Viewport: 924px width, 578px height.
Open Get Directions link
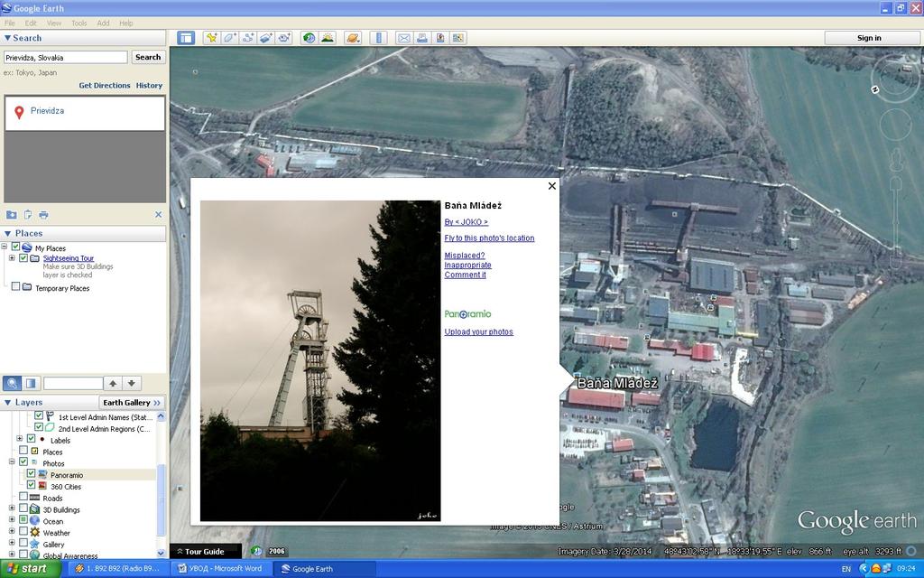pyautogui.click(x=105, y=86)
